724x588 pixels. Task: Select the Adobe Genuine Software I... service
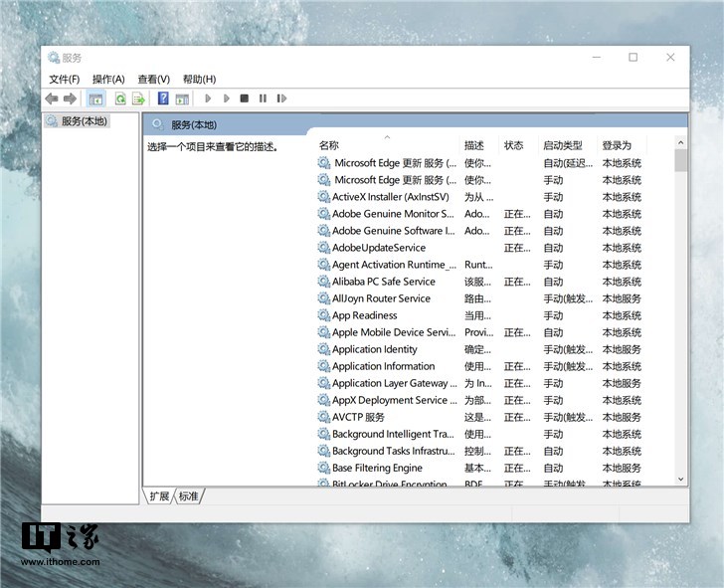394,231
